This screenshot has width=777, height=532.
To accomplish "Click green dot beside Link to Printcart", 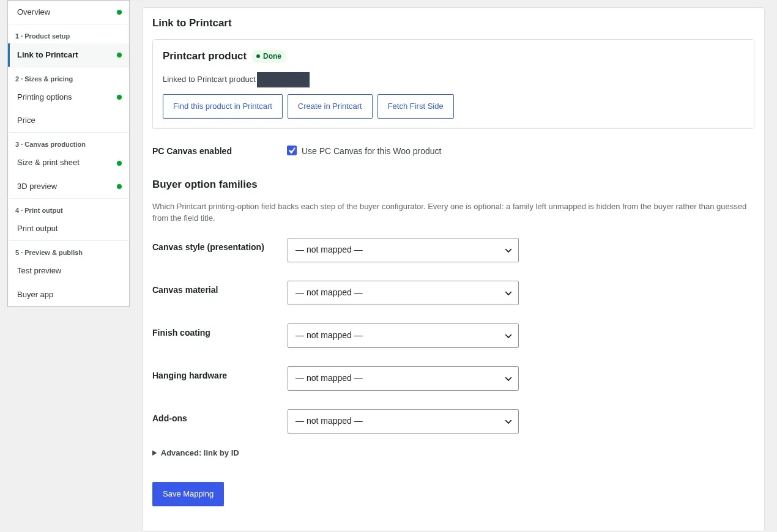I will tap(119, 55).
